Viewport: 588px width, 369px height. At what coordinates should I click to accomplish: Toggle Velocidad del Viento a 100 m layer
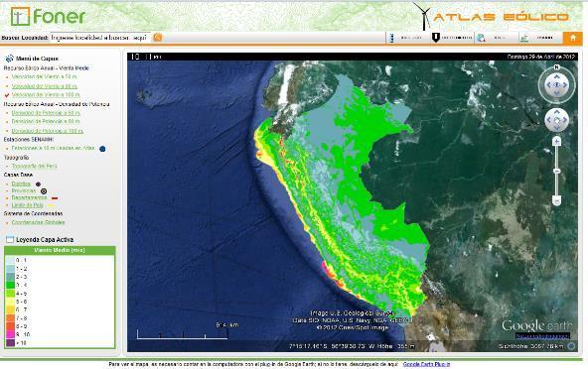coord(46,95)
